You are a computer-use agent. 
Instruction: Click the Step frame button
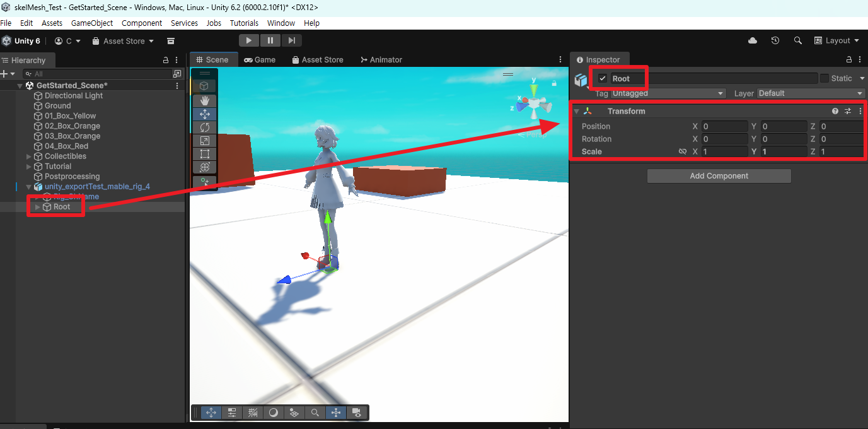click(291, 40)
